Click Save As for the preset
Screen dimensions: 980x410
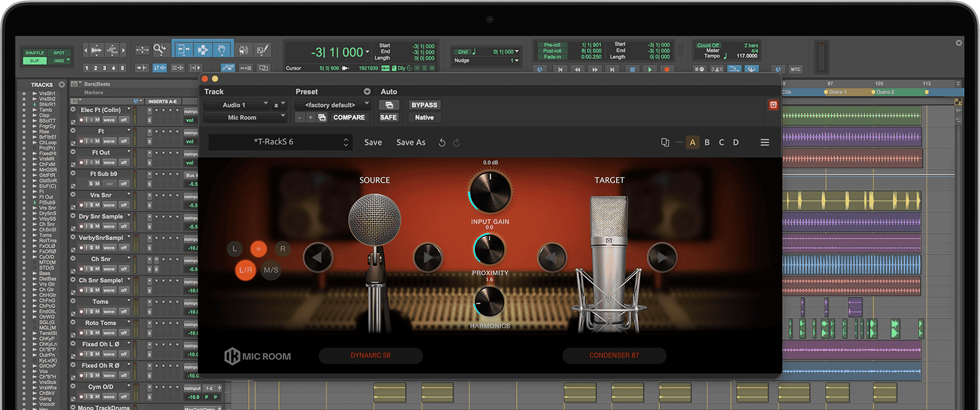(x=411, y=142)
